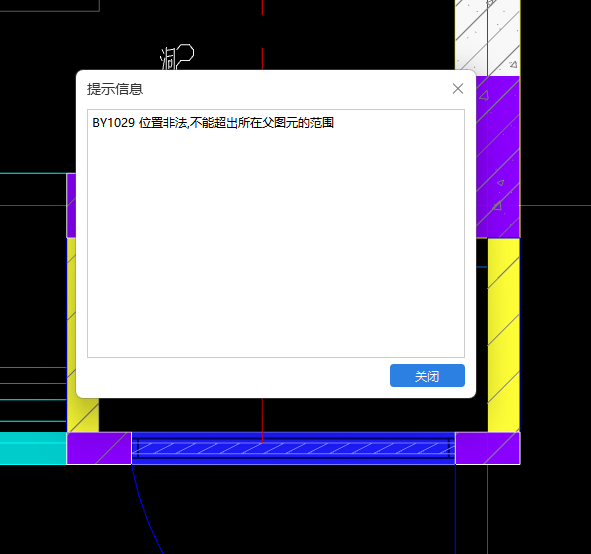Select the purple column at the bottom-left corner
Screen dimensions: 591x554
pos(99,448)
